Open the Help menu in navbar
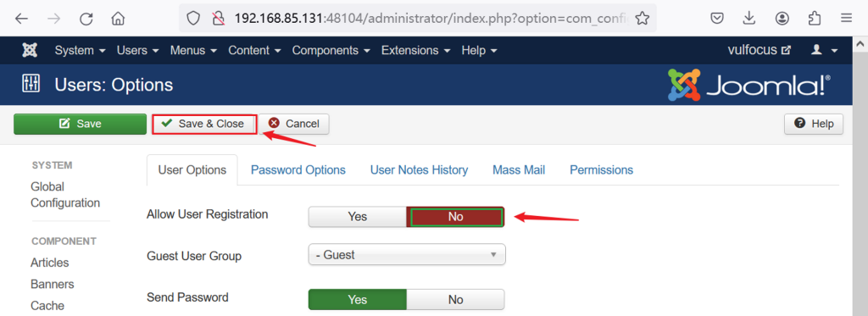The height and width of the screenshot is (316, 868). click(x=479, y=50)
